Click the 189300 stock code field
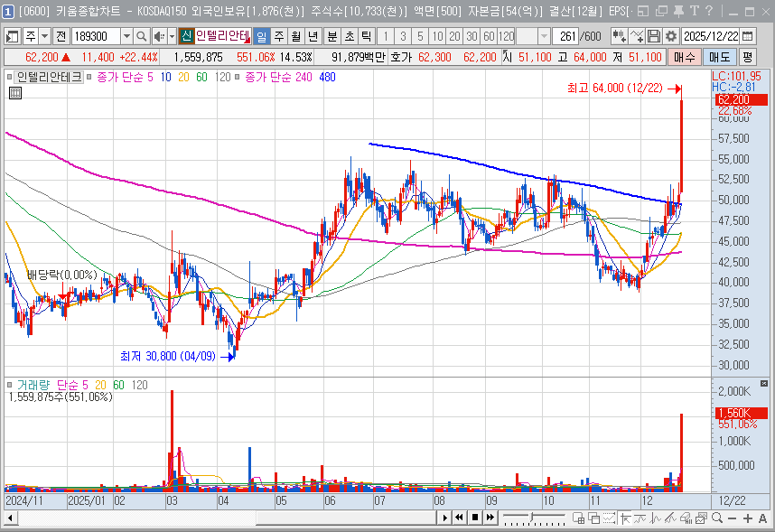Image resolution: width=775 pixels, height=532 pixels. [96, 36]
